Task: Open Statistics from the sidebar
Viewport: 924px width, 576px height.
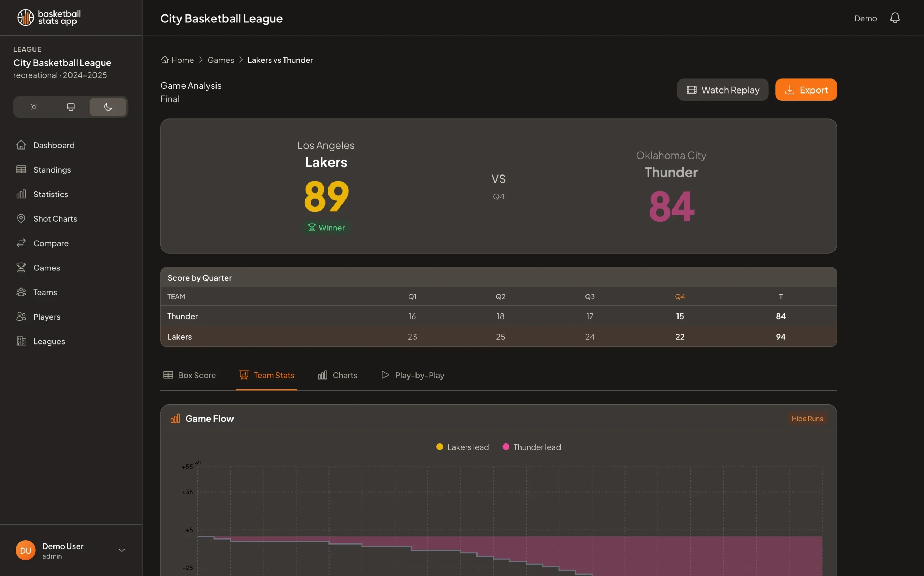Action: (50, 194)
